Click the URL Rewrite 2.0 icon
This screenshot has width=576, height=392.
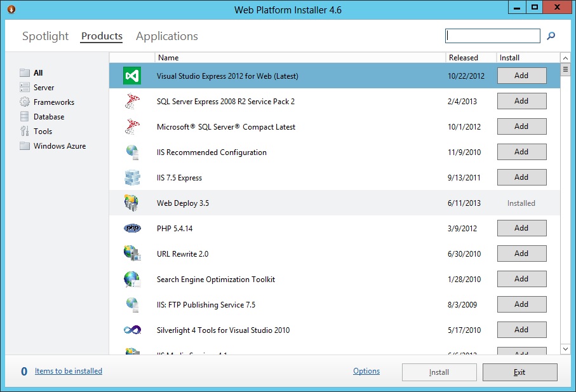point(132,253)
